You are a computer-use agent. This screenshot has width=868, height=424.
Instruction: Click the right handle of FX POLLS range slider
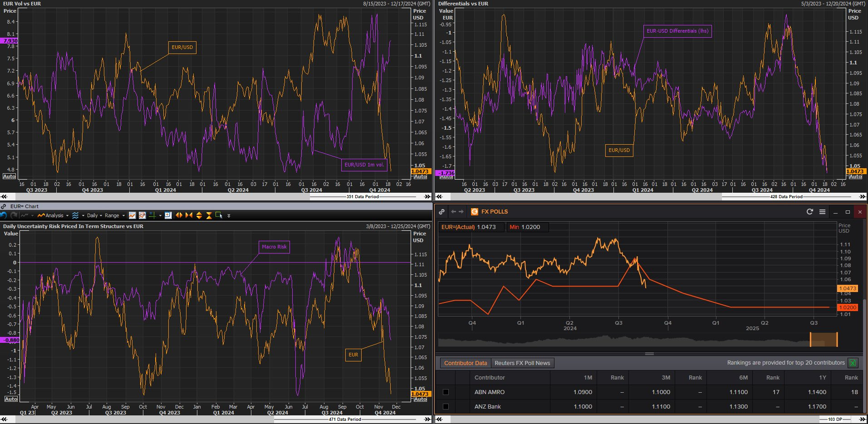click(x=837, y=339)
